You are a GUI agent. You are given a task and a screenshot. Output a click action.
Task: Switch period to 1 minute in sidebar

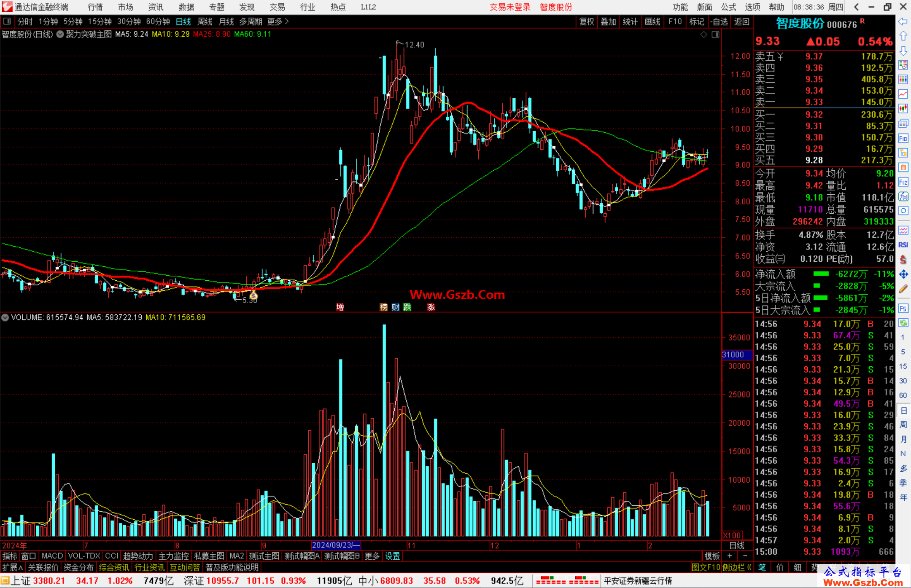903,337
